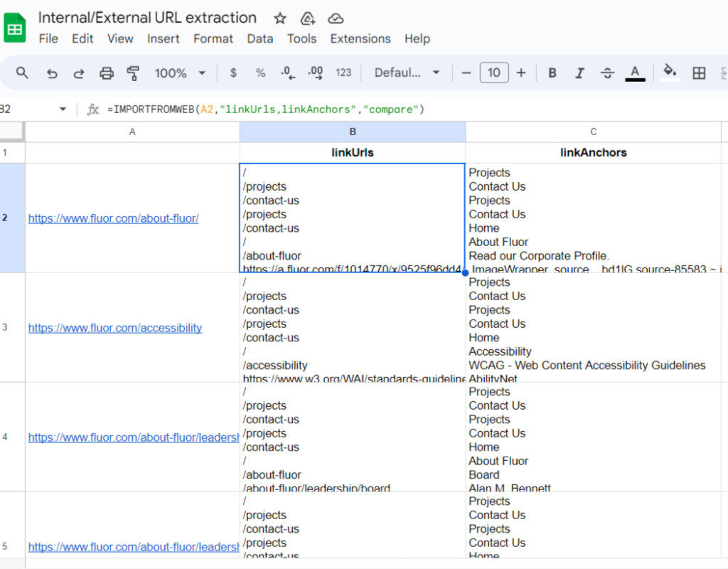Toggle italic text formatting
This screenshot has height=569, width=728.
579,73
